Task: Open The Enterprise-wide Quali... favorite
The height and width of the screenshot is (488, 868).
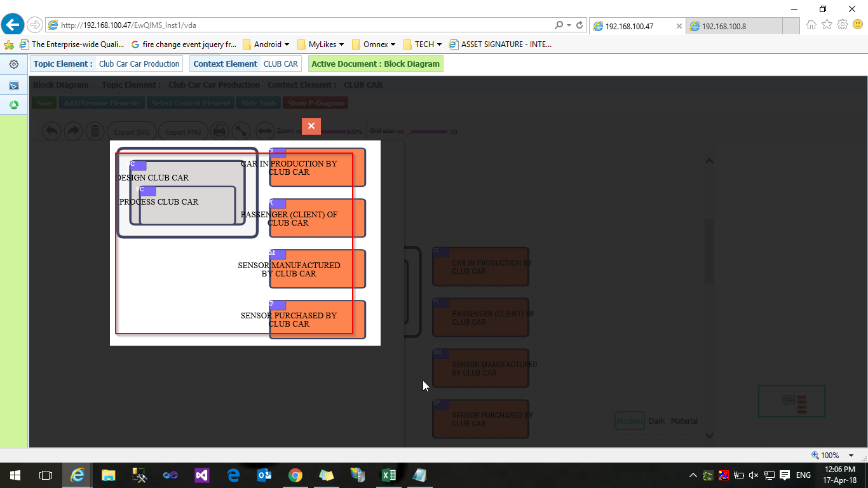Action: point(72,44)
